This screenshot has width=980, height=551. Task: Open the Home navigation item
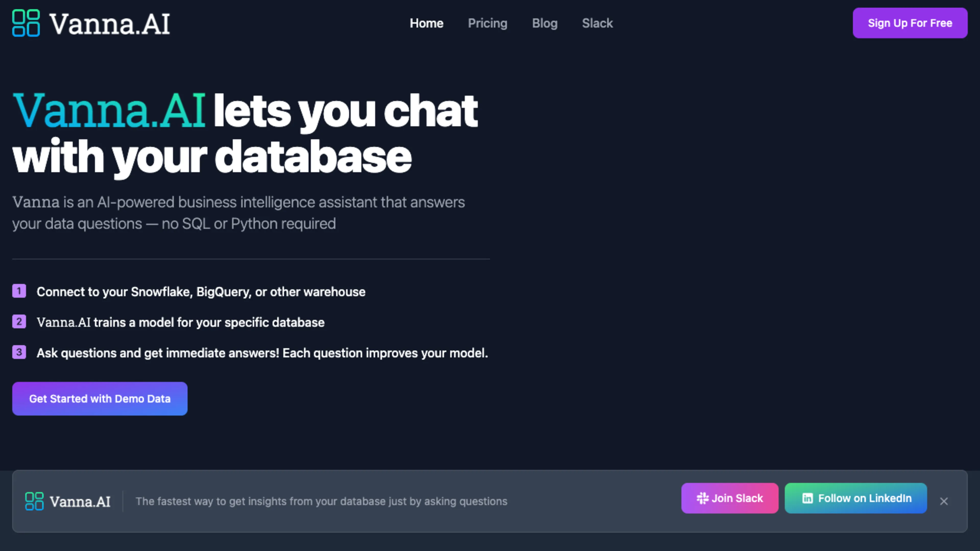tap(426, 23)
